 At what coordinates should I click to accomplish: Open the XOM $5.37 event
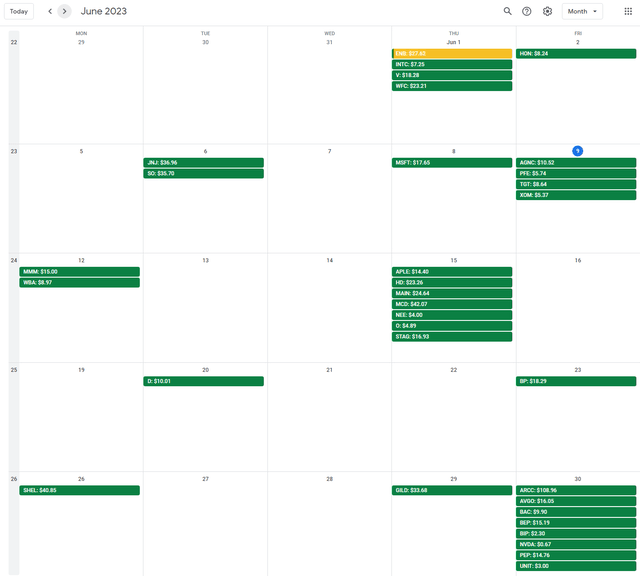click(x=576, y=195)
